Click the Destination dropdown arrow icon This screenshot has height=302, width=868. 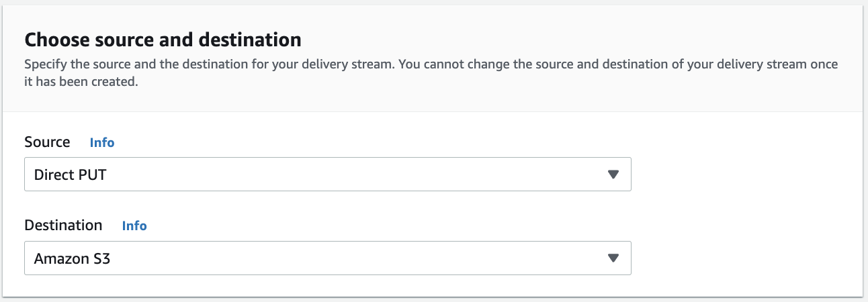tap(612, 258)
